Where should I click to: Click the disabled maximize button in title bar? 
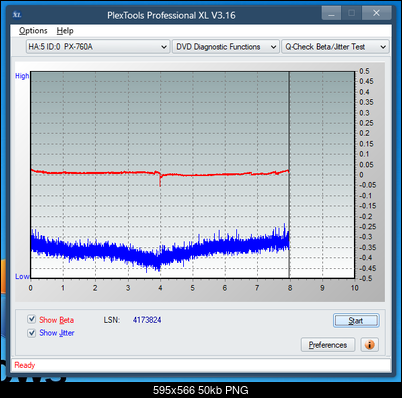(351, 13)
